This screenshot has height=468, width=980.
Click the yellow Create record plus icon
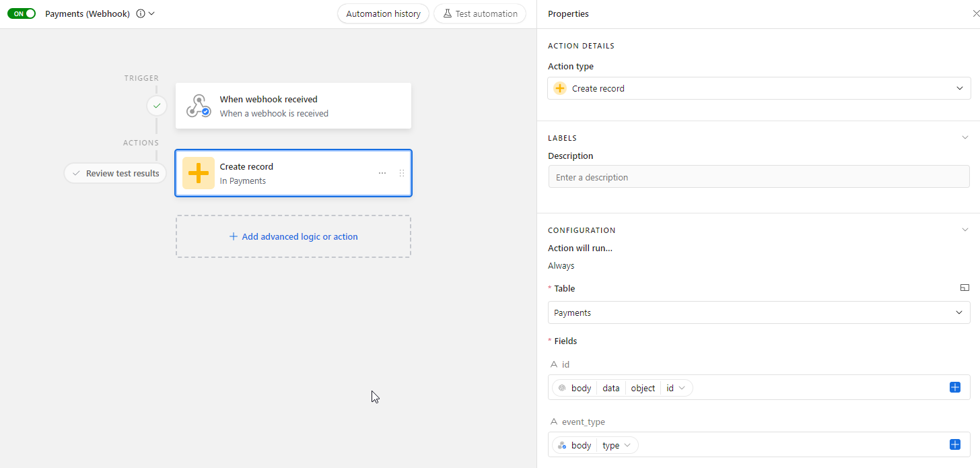coord(199,173)
